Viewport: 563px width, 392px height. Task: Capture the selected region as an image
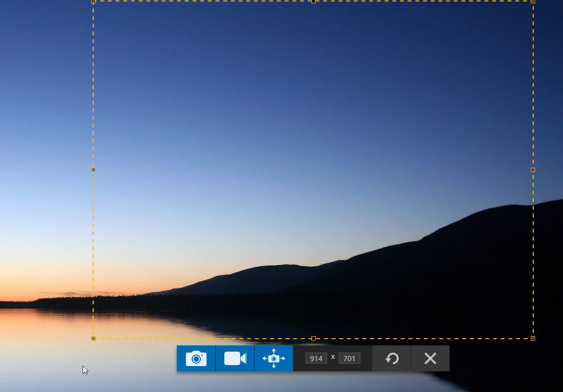tap(196, 358)
